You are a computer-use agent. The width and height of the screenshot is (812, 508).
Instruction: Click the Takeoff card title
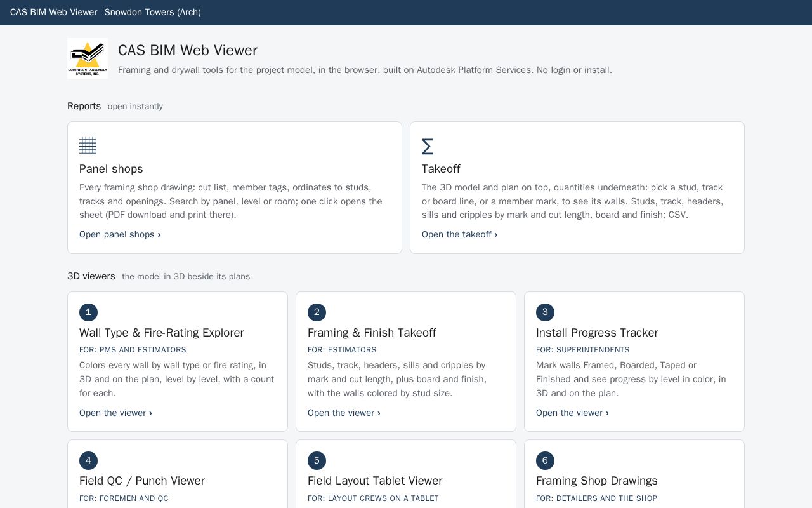pyautogui.click(x=441, y=169)
